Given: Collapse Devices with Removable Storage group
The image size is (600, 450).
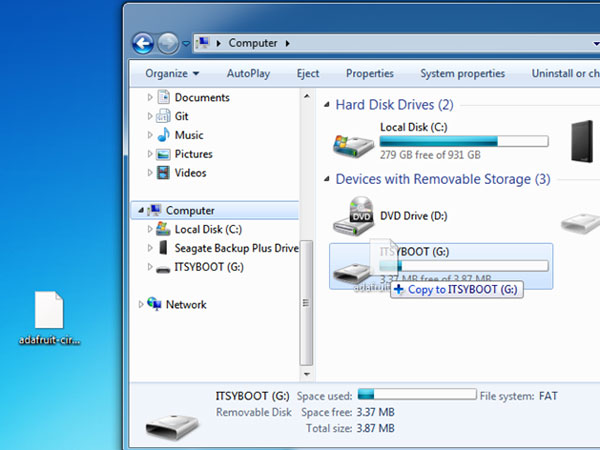Looking at the screenshot, I should click(x=326, y=180).
